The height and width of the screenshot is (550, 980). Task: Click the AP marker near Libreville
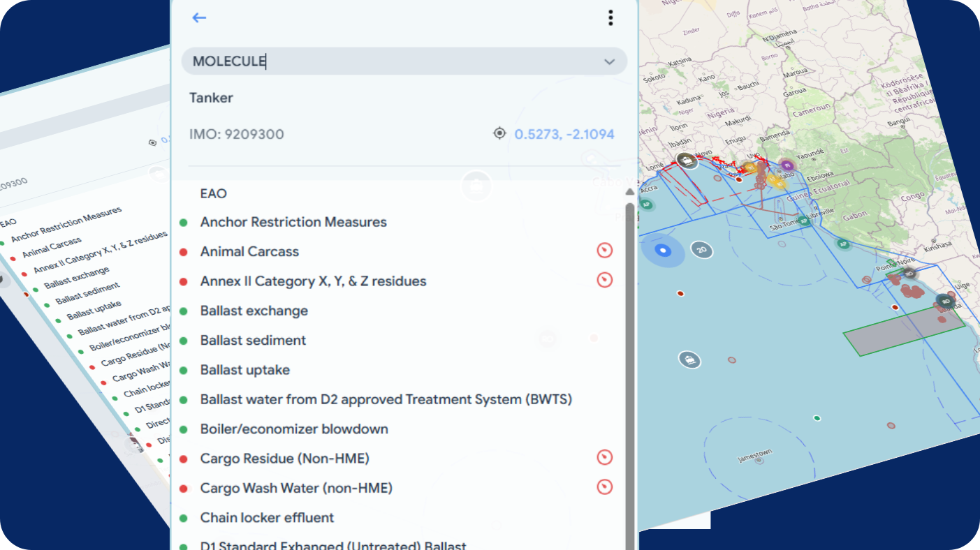(803, 221)
